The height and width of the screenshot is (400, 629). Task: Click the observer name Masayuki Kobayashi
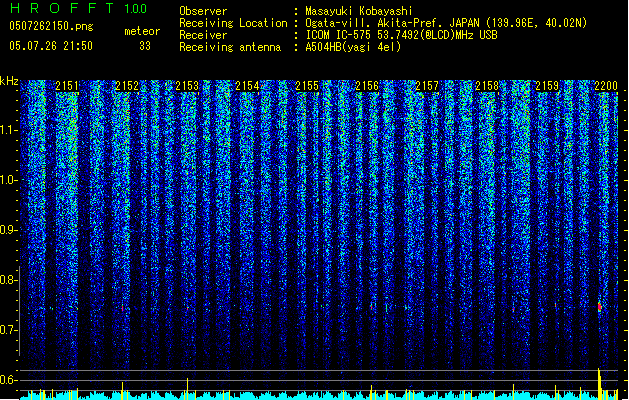pos(359,11)
